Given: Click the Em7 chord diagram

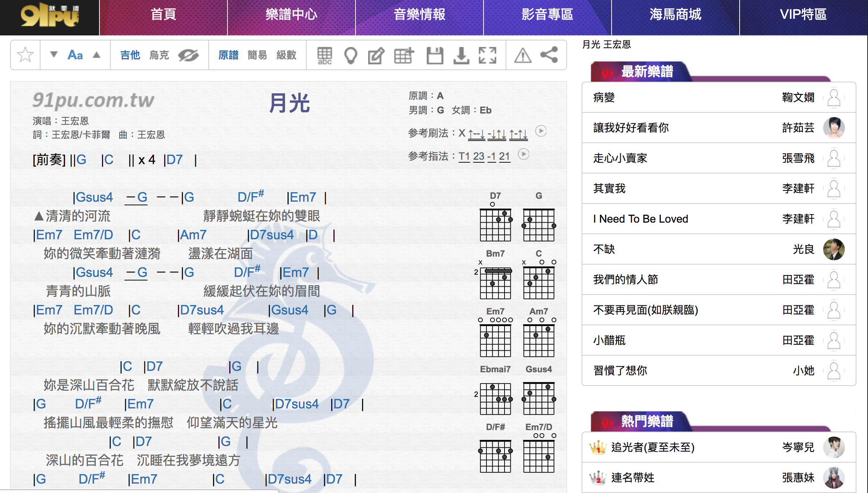Looking at the screenshot, I should pyautogui.click(x=495, y=333).
